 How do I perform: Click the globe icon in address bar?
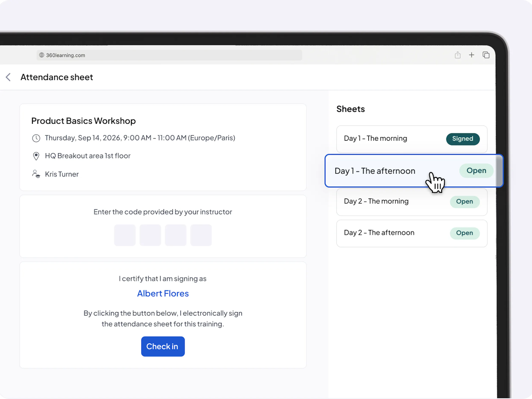point(42,55)
